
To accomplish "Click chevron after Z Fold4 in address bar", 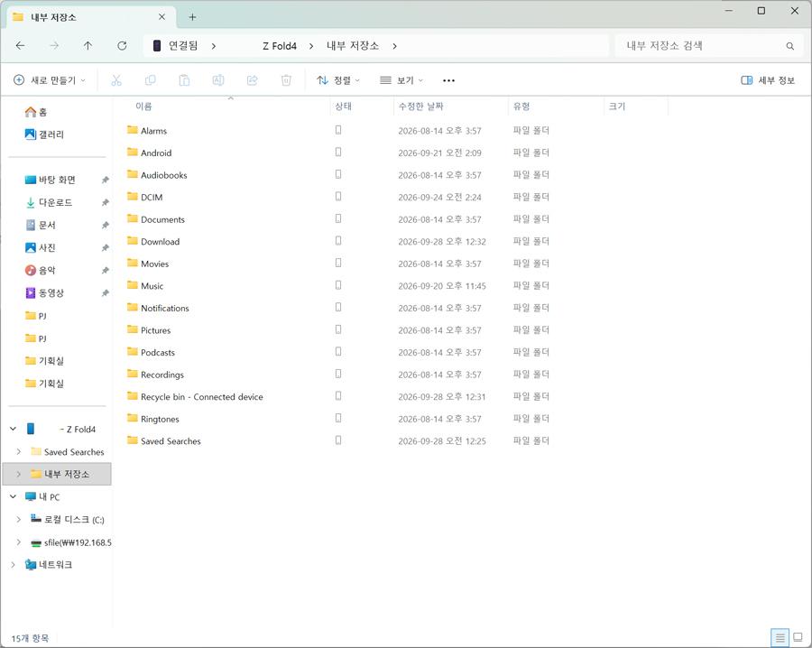I will point(310,46).
